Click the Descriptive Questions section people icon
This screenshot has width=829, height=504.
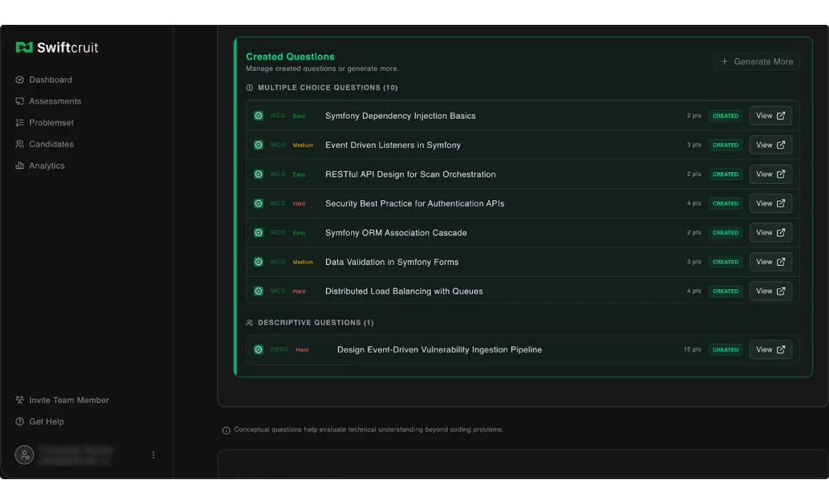[x=250, y=322]
